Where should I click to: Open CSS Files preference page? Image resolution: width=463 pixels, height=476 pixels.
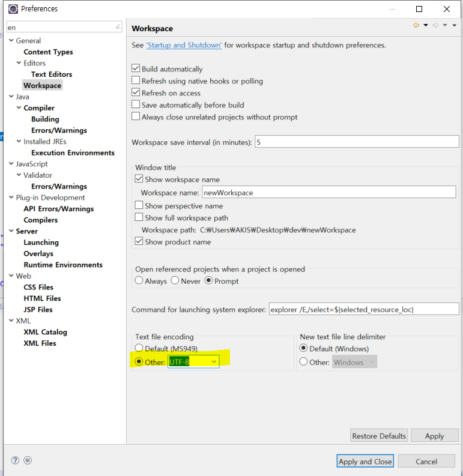[38, 287]
